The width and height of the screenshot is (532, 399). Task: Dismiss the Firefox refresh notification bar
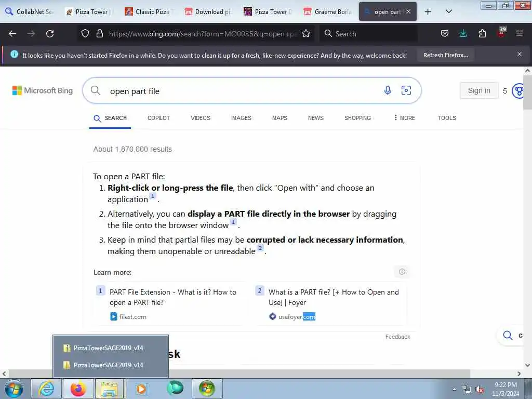point(520,54)
